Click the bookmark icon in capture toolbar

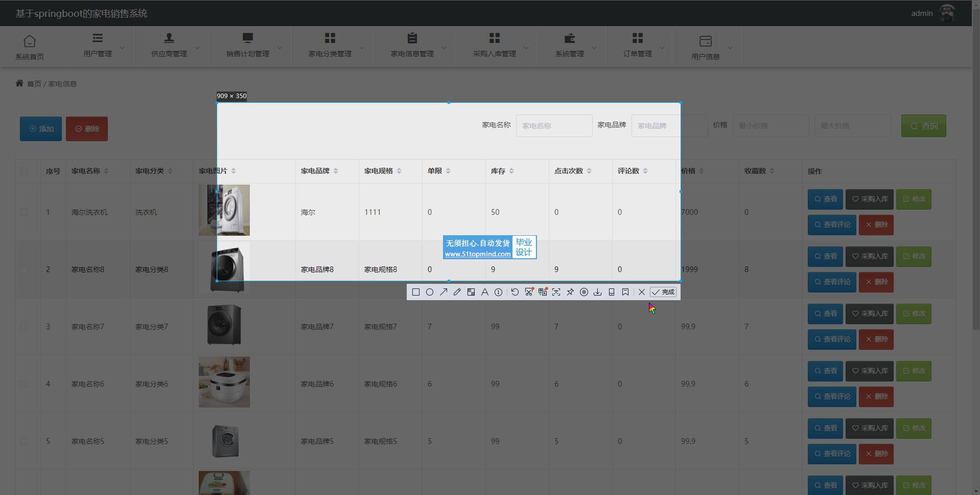point(625,292)
